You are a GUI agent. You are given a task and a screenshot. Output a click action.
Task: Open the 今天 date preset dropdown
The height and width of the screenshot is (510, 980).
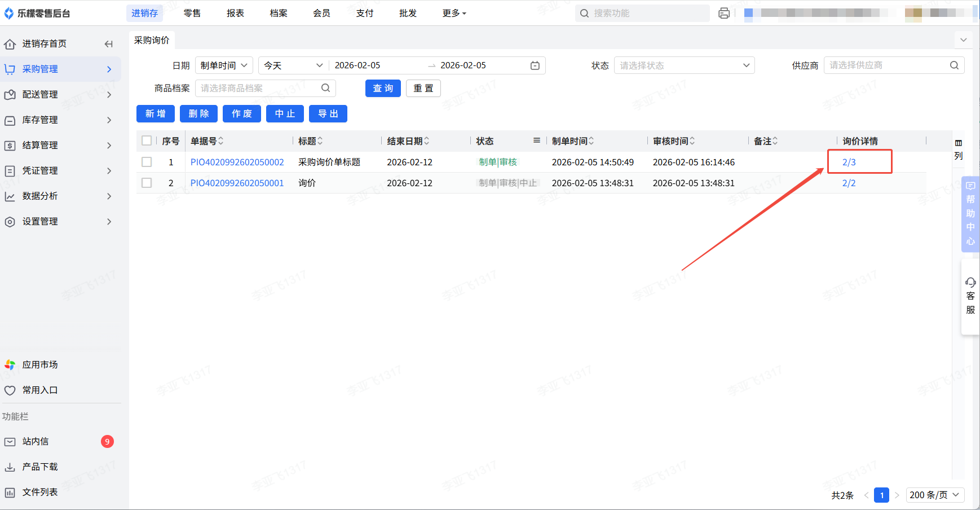tap(294, 65)
